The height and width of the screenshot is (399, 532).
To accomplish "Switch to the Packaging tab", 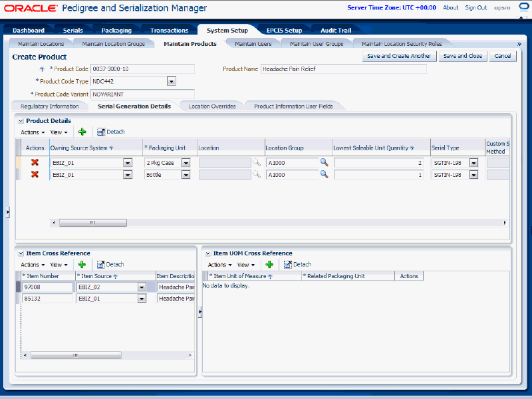I will pos(116,30).
